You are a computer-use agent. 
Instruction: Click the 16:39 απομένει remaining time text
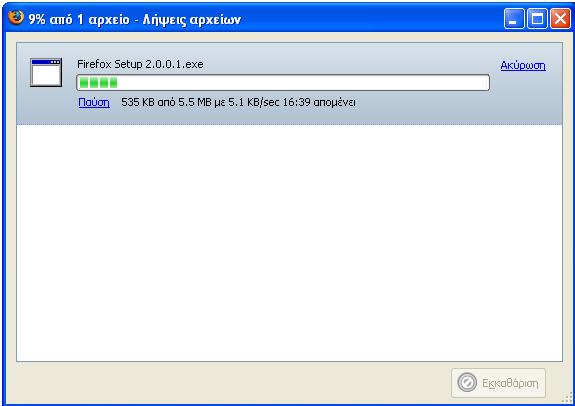pos(319,102)
